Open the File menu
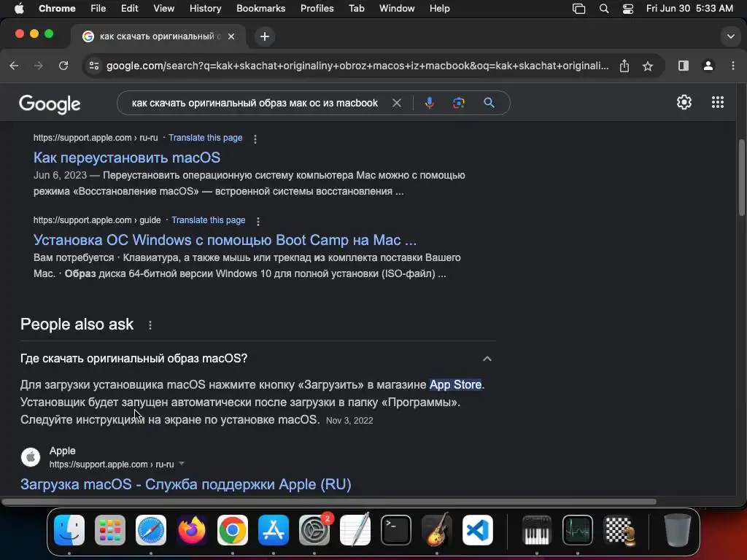 pyautogui.click(x=98, y=9)
